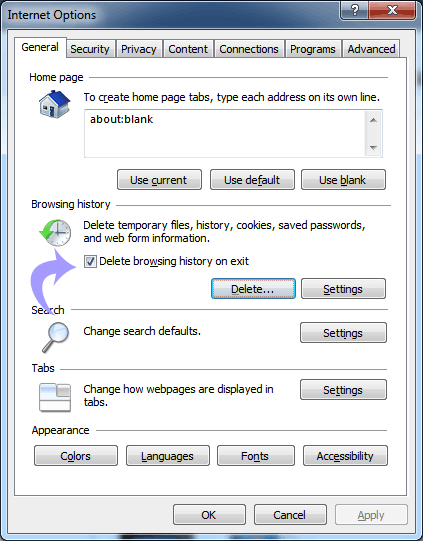
Task: Open Settings for Browsing history
Action: pyautogui.click(x=343, y=289)
